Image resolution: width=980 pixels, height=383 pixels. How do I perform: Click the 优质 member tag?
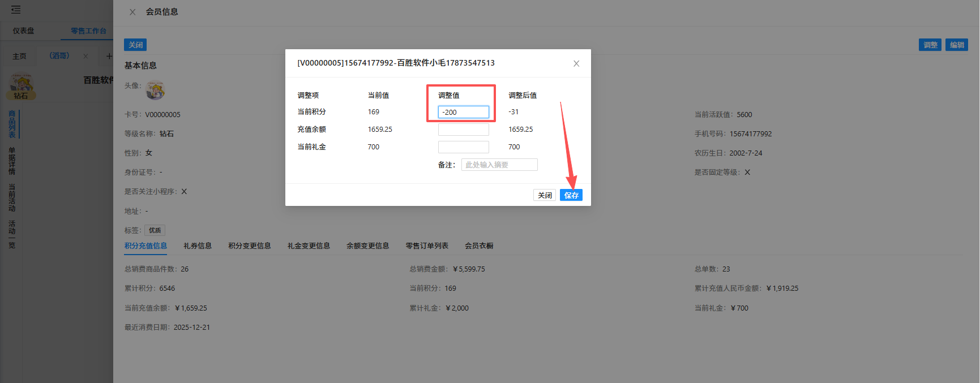click(155, 230)
